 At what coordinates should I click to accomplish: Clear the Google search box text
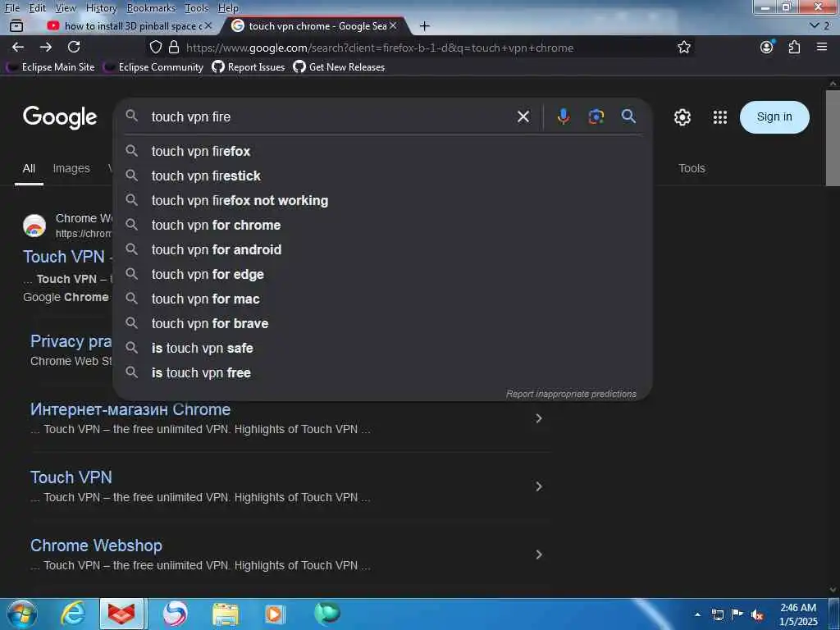click(523, 116)
